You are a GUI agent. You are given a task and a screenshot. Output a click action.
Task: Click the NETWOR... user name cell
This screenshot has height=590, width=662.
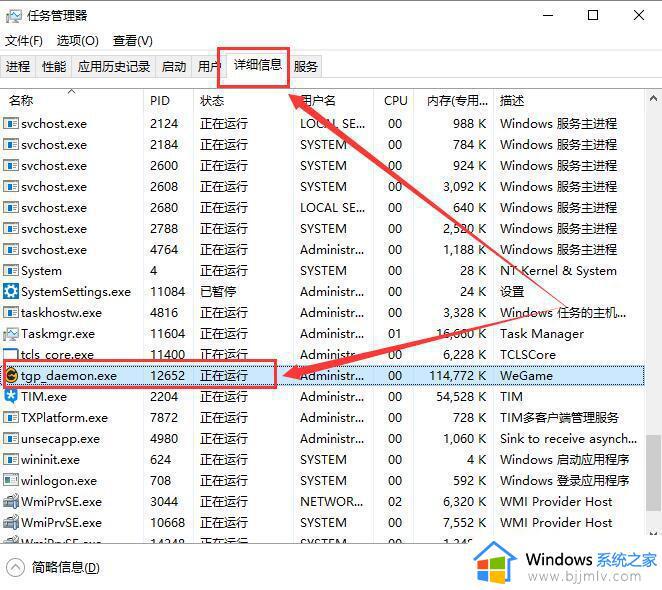coord(331,502)
